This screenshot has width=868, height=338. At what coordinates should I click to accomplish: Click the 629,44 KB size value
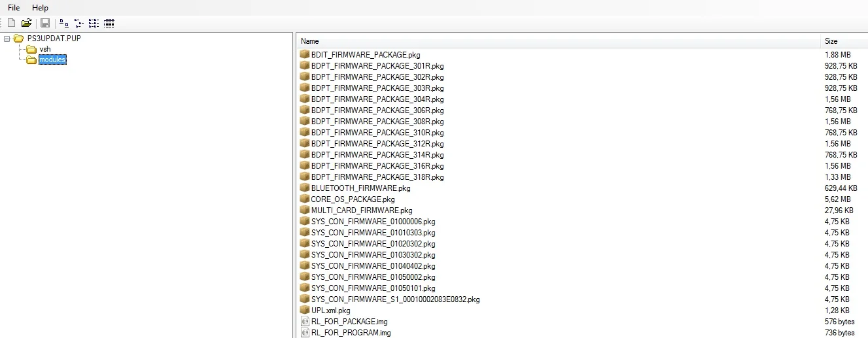click(x=841, y=188)
